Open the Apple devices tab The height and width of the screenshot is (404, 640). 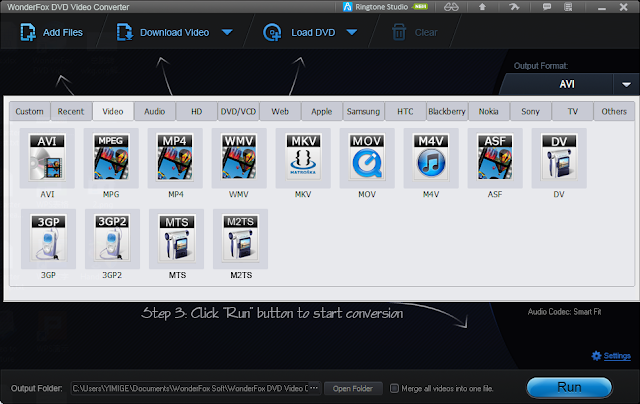pos(322,111)
